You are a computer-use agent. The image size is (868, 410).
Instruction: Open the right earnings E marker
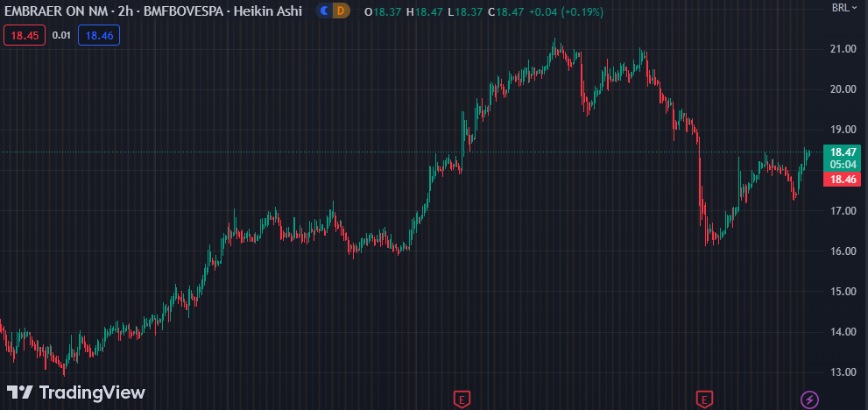pyautogui.click(x=704, y=399)
